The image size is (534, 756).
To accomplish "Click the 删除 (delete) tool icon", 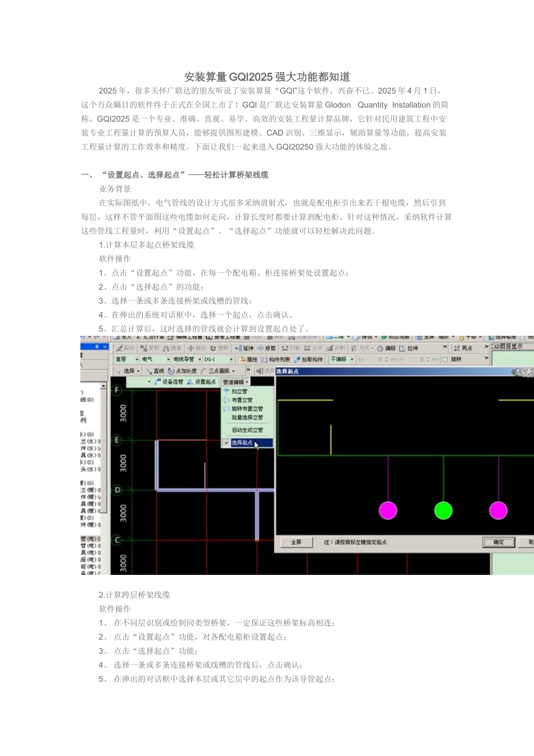I will [x=125, y=348].
